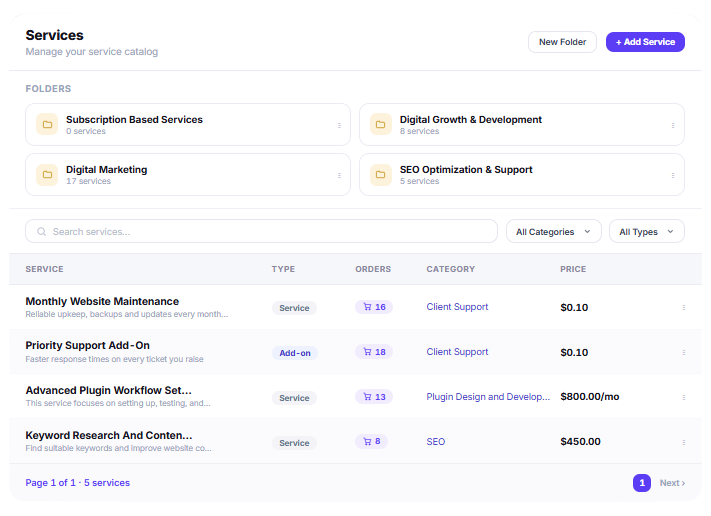Sort by the TYPE column header
The width and height of the screenshot is (711, 516).
click(283, 269)
